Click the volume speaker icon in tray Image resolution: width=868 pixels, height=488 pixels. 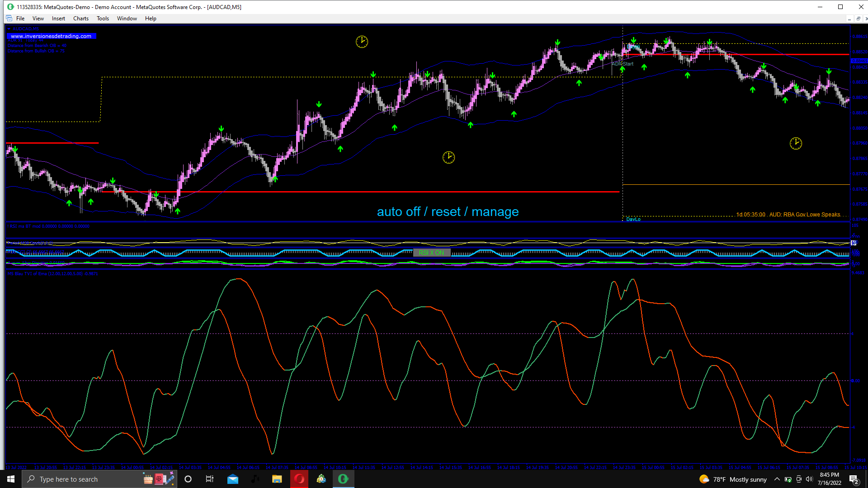point(809,479)
